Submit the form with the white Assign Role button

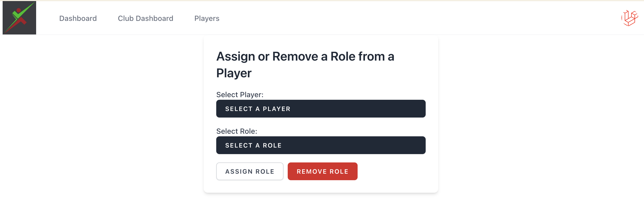pyautogui.click(x=249, y=171)
